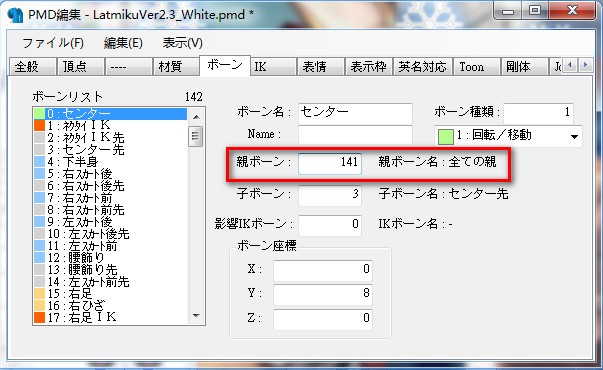This screenshot has width=603, height=370.
Task: Click bone list scrollbar down arrow
Action: [x=196, y=316]
